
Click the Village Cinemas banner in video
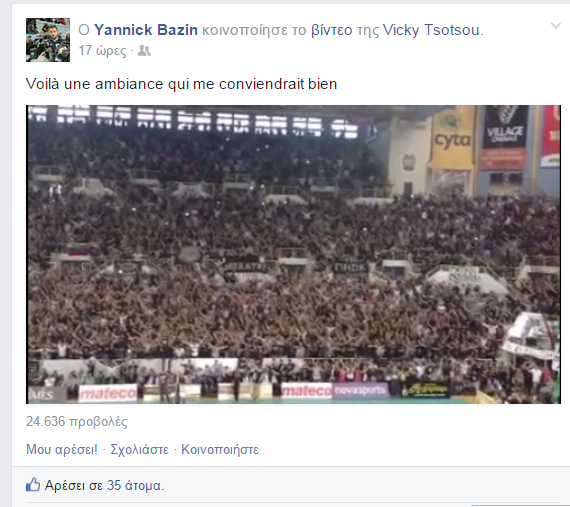(x=505, y=137)
